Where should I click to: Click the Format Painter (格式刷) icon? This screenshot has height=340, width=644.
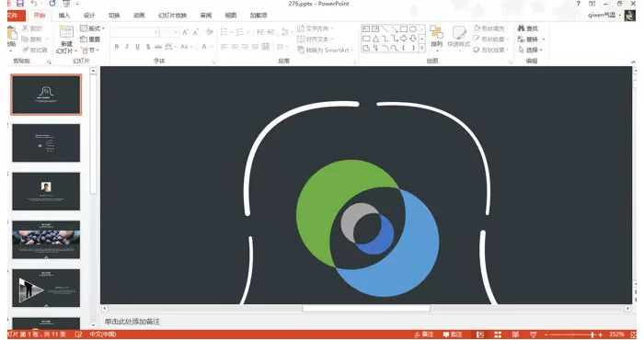coord(26,50)
